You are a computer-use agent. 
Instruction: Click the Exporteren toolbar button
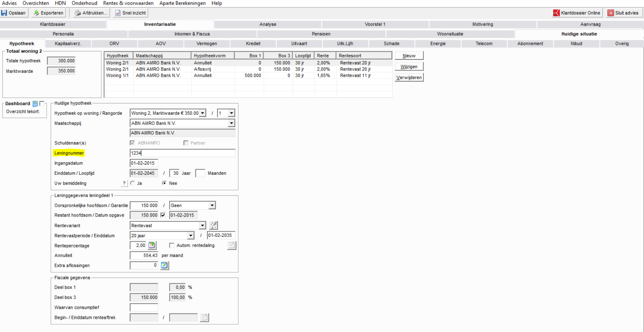49,13
